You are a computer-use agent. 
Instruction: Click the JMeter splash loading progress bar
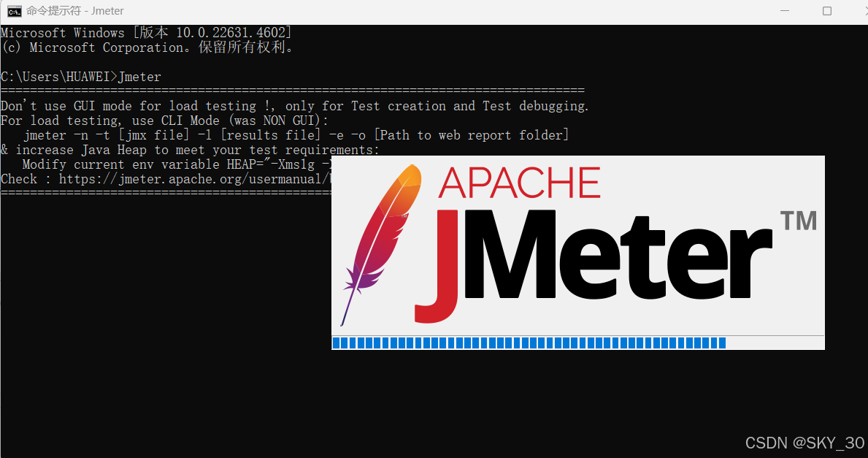(578, 343)
